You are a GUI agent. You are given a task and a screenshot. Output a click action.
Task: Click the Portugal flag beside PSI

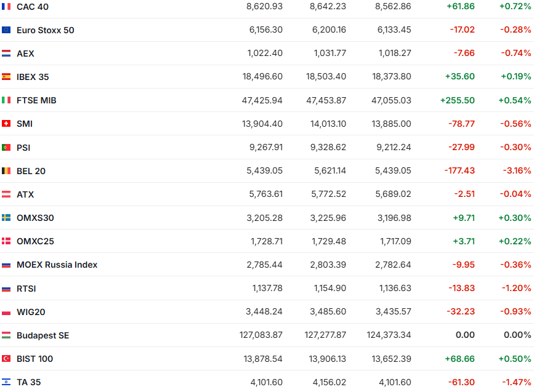point(6,148)
